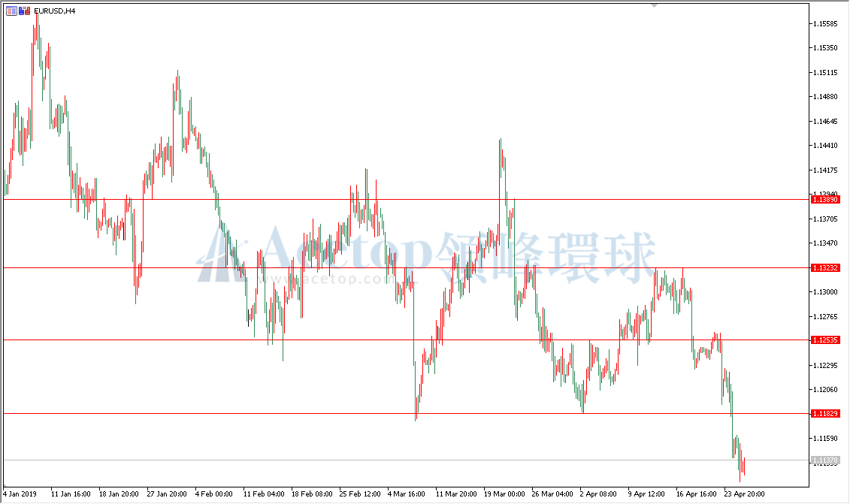
Task: Click the 1.14645 price axis label
Action: pyautogui.click(x=825, y=122)
